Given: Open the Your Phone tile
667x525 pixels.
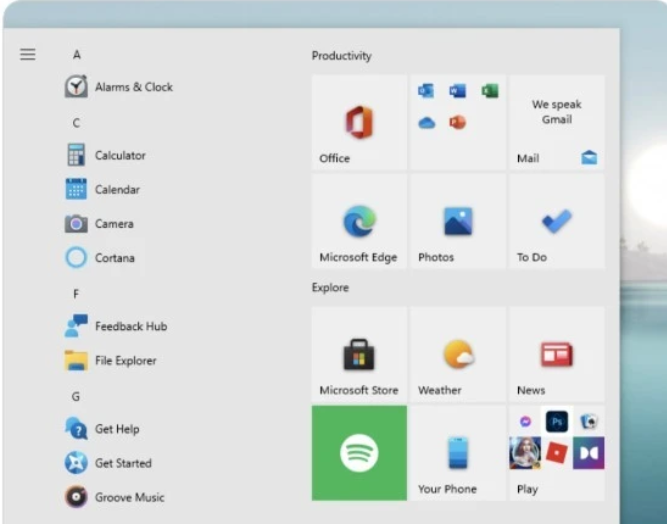Looking at the screenshot, I should pyautogui.click(x=457, y=453).
